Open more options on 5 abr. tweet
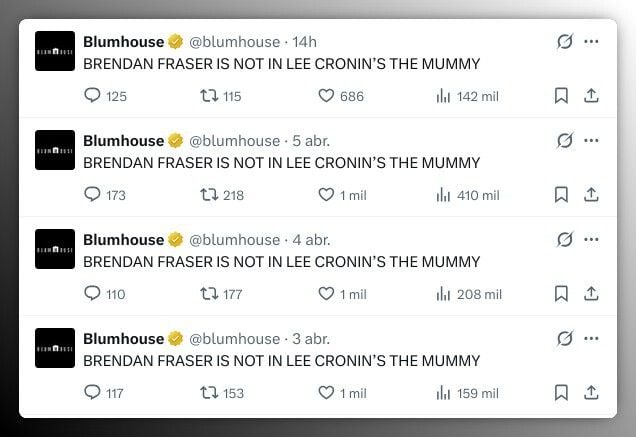 point(591,141)
